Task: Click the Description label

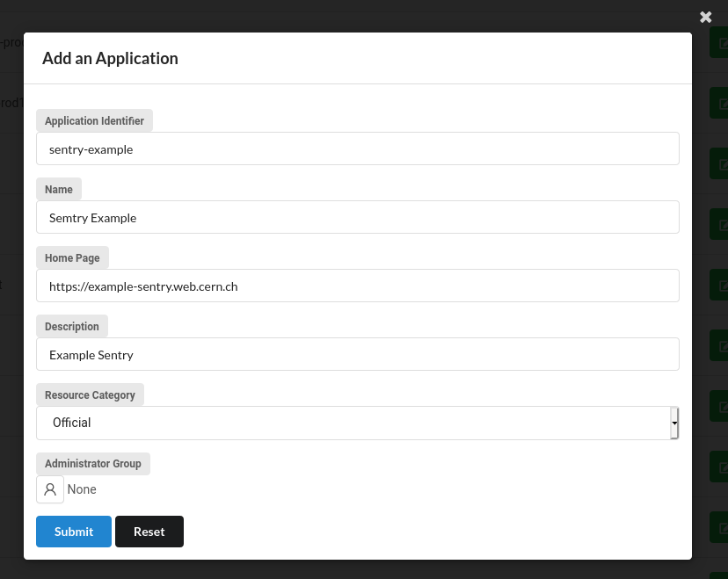Action: click(72, 326)
